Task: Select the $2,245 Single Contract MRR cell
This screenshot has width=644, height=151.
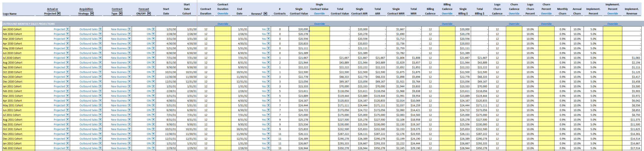Action: [396, 148]
